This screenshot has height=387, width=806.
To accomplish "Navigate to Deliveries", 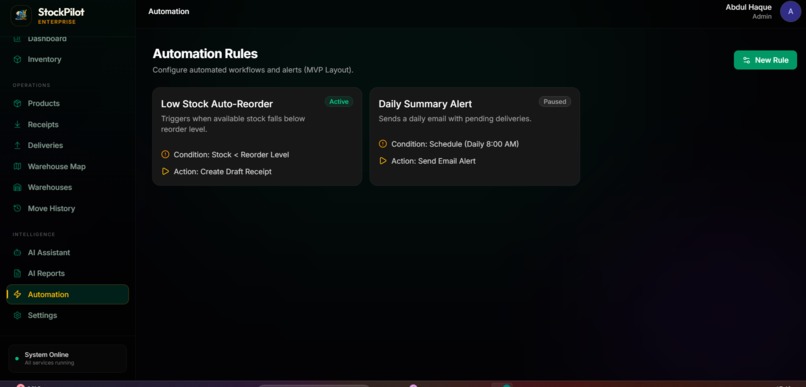I will (67, 146).
